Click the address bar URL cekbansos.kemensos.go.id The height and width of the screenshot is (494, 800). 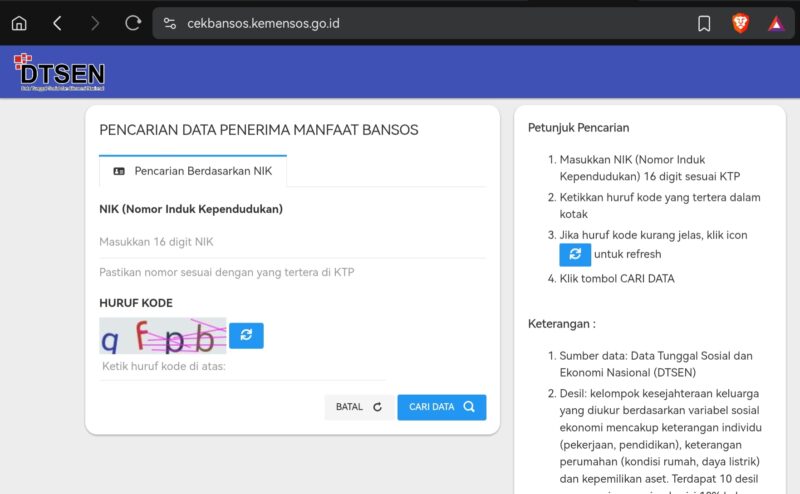[x=263, y=23]
